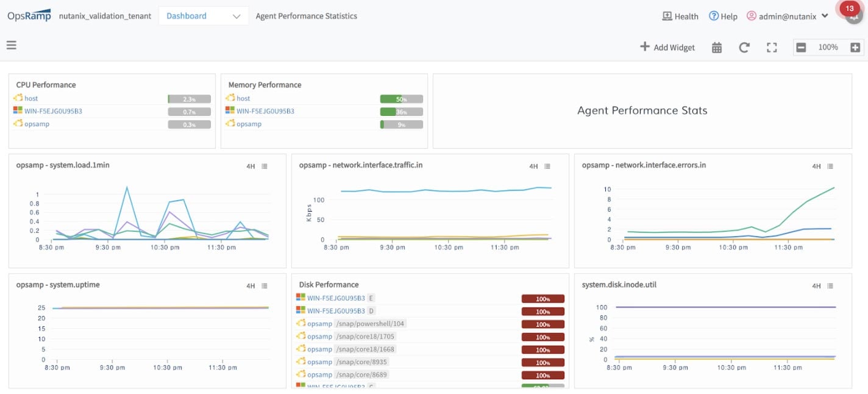
Task: Click the nutanix_validation_tenant label
Action: point(104,16)
